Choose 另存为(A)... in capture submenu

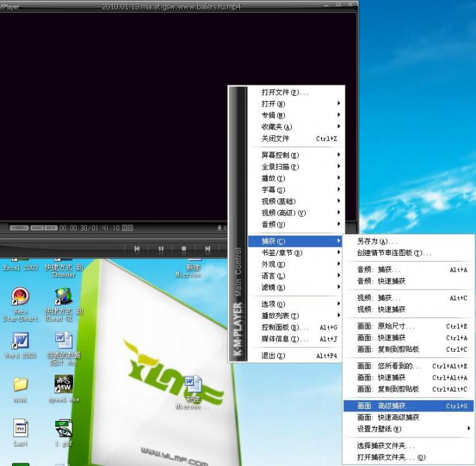click(409, 242)
